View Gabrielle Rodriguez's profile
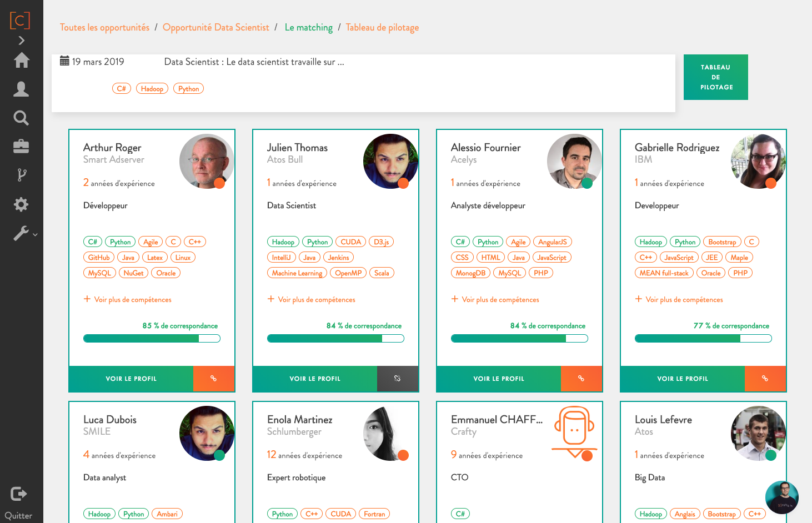This screenshot has height=523, width=812. pos(682,379)
